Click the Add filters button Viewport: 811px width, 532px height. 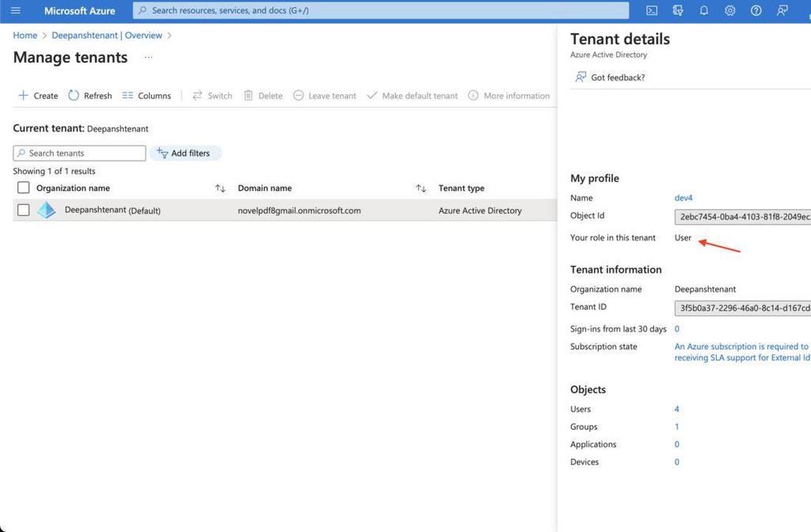pos(185,153)
